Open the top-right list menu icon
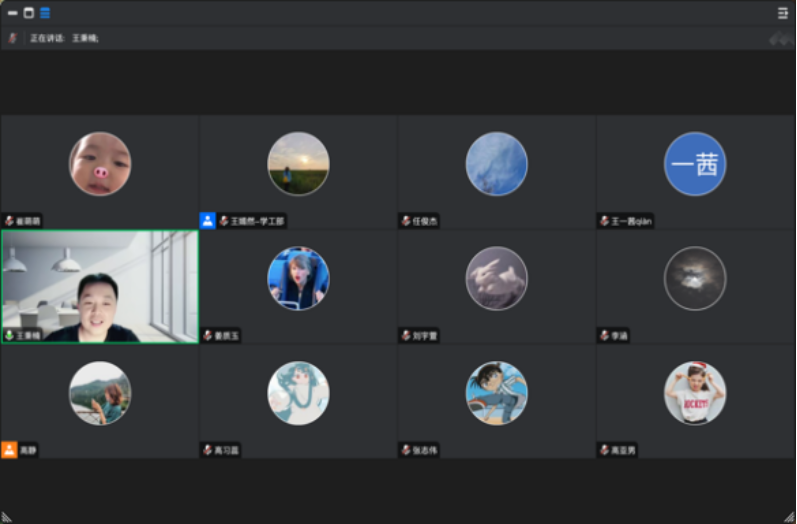 tap(783, 13)
